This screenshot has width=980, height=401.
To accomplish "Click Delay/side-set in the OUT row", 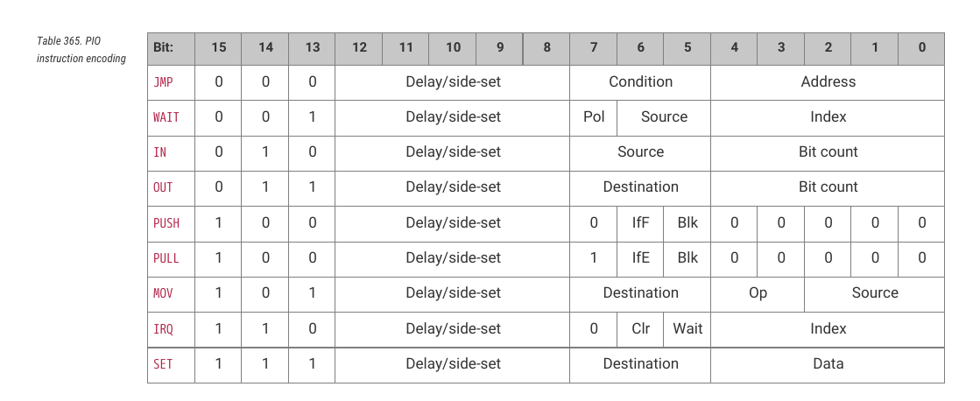I will pyautogui.click(x=453, y=186).
